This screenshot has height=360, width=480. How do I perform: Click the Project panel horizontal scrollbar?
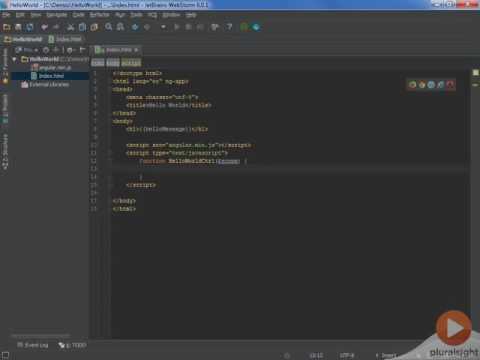(41, 335)
